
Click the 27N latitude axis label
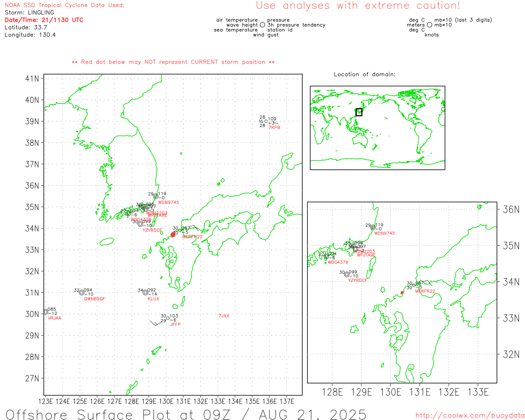point(32,378)
